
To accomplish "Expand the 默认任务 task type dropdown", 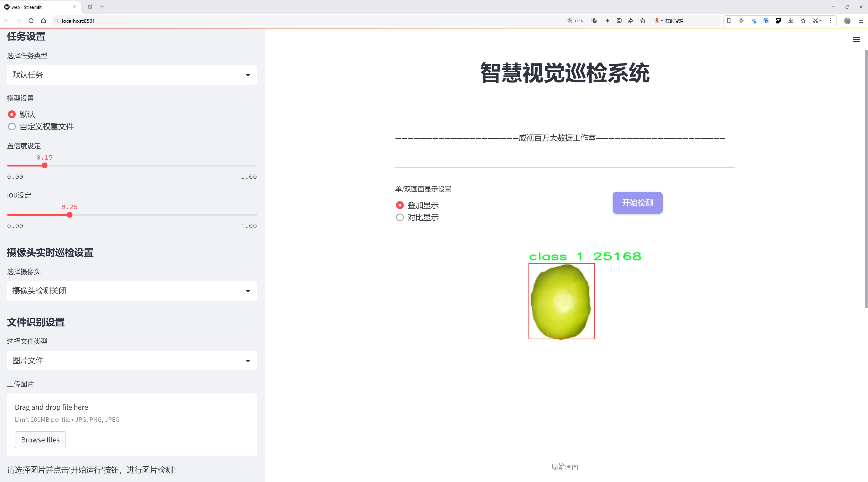I will coord(132,75).
